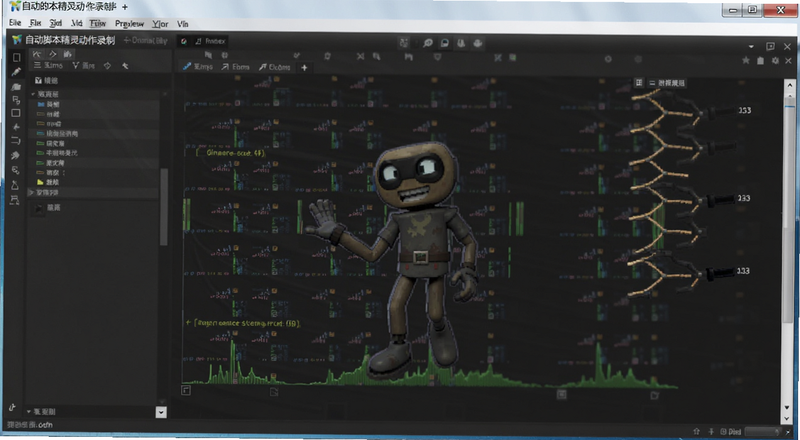The height and width of the screenshot is (440, 800).
Task: Click the value 353 beside the skeleton
Action: [744, 110]
